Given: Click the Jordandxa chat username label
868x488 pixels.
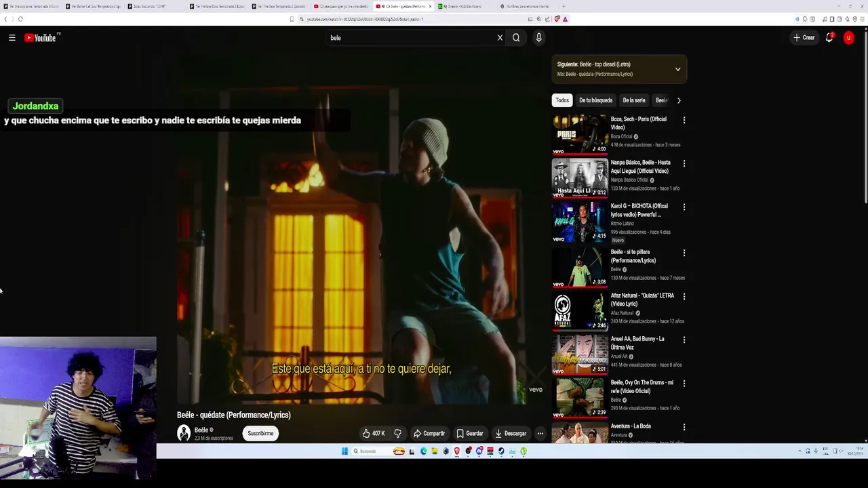Looking at the screenshot, I should pyautogui.click(x=35, y=106).
